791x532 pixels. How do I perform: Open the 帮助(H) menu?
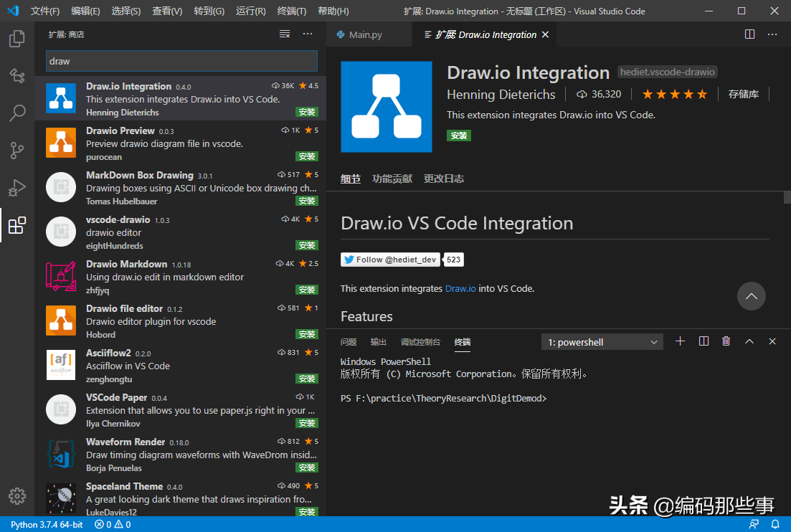[x=333, y=11]
